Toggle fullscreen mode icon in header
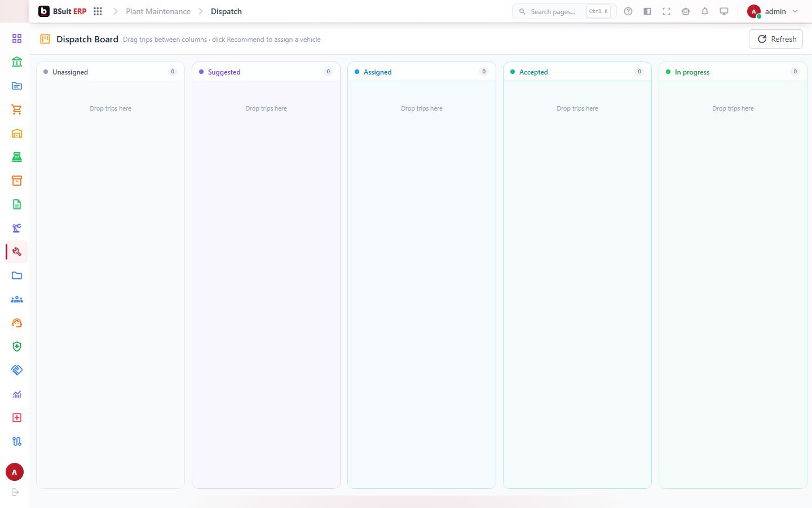 [667, 11]
